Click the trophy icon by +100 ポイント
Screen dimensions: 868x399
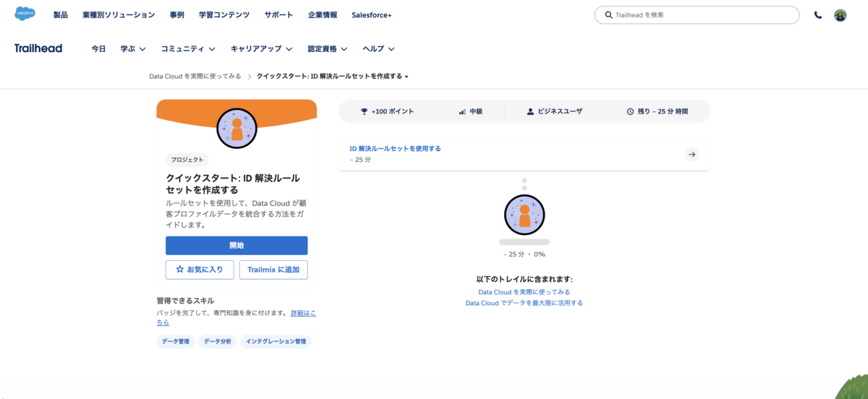[365, 111]
